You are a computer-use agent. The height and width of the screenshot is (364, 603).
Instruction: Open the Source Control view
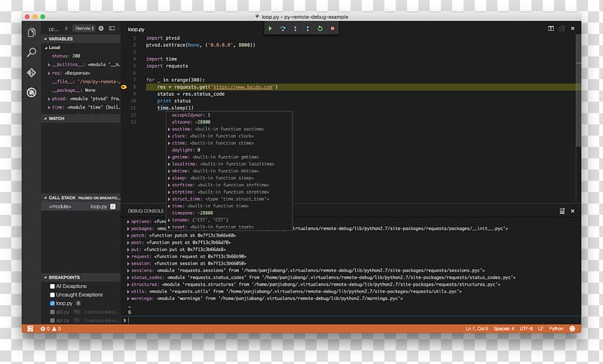pyautogui.click(x=31, y=73)
